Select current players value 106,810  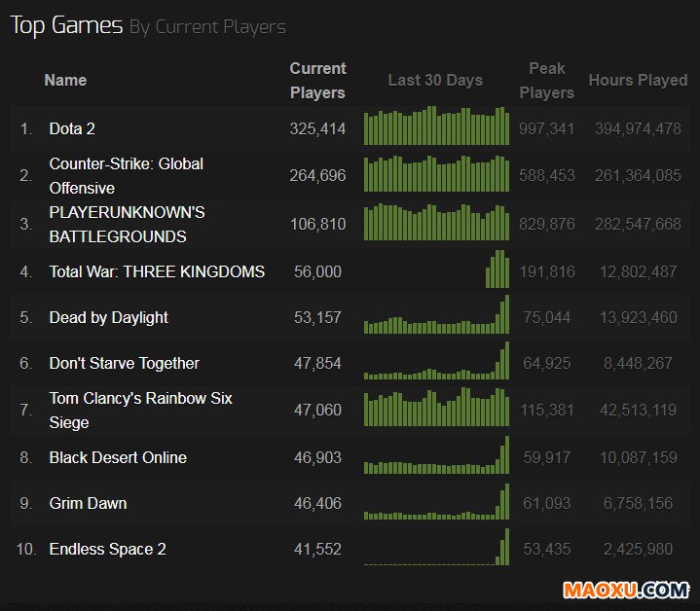pyautogui.click(x=317, y=225)
